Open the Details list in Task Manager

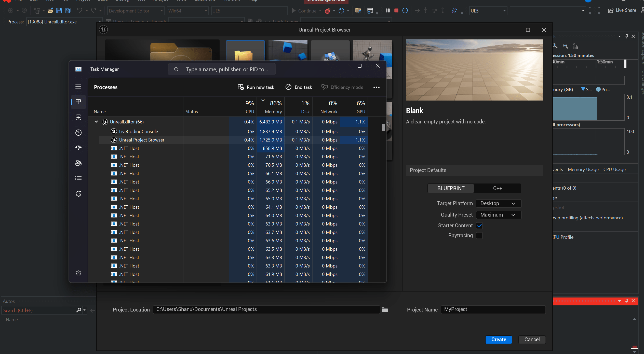78,178
